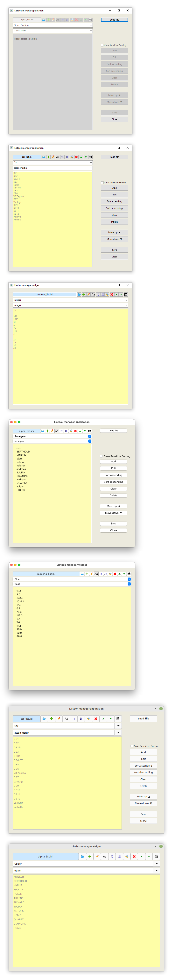This screenshot has height=980, width=175.
Task: Toggle Aa case icon in Float widget toolbar
Action: 96,574
